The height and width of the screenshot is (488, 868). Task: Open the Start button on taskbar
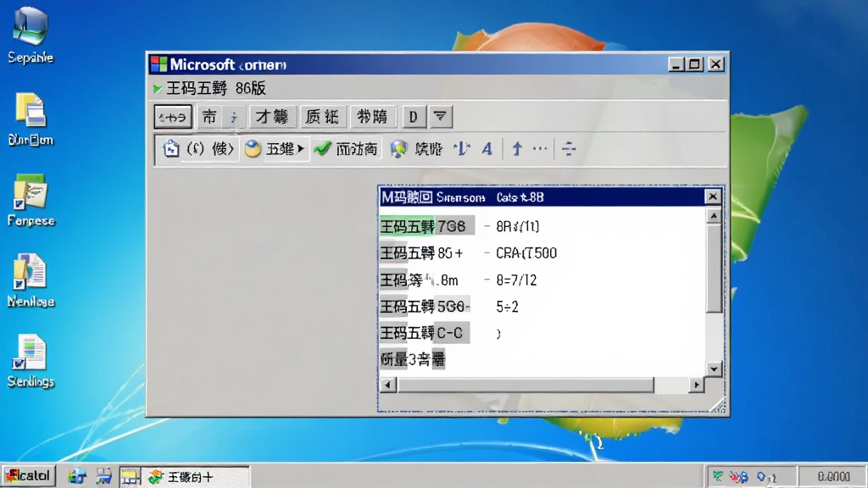pos(28,476)
